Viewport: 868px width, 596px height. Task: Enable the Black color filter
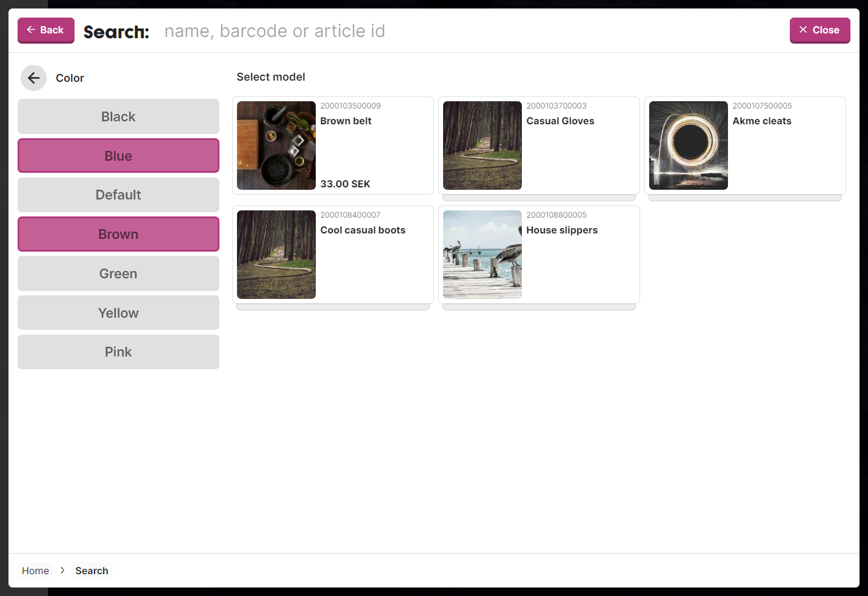tap(118, 116)
